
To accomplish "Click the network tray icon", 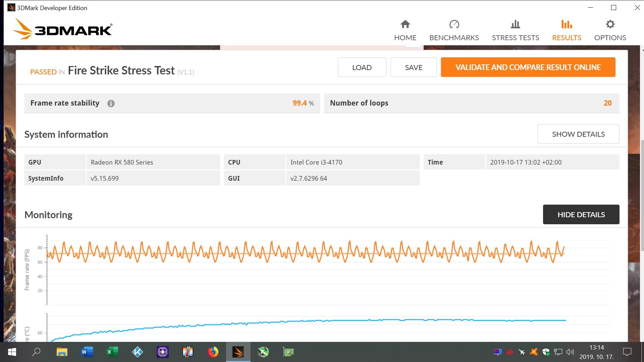I will point(558,352).
